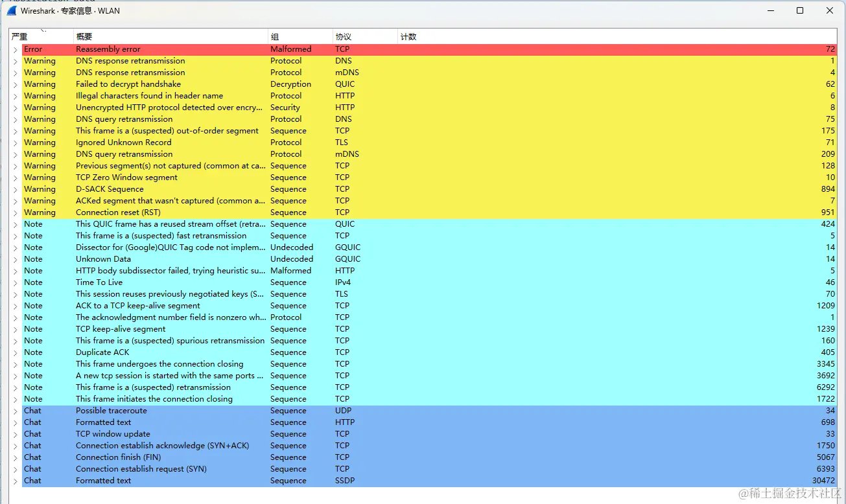Sort by the 计数 count column header
846x504 pixels.
click(617, 37)
